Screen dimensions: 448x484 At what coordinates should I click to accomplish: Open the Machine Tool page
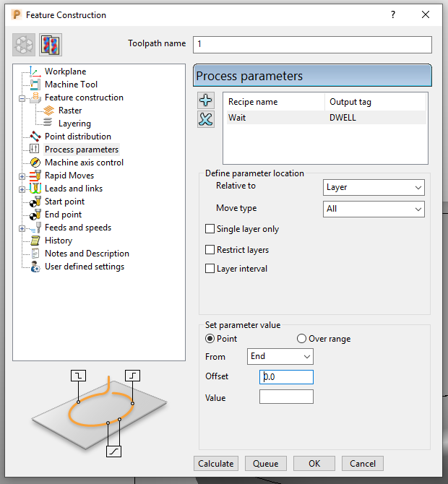coord(71,85)
